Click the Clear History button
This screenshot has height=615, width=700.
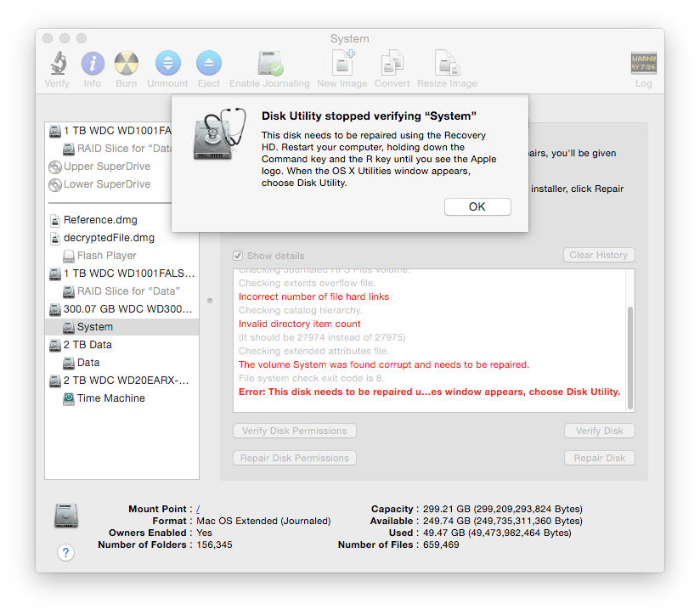pos(599,255)
